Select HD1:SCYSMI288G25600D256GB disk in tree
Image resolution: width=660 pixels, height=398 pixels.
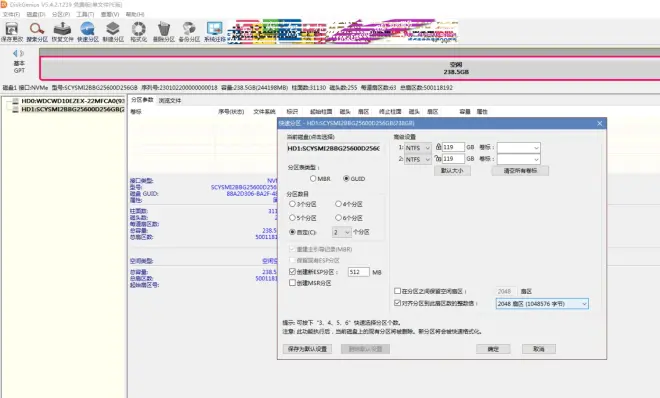click(x=72, y=109)
